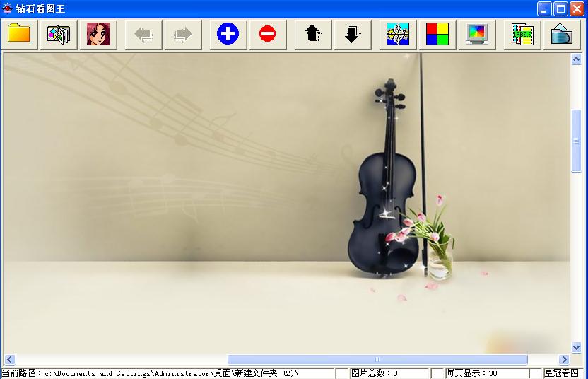Click the four-color squares icon
Viewport: 588px width, 379px height.
click(x=437, y=34)
